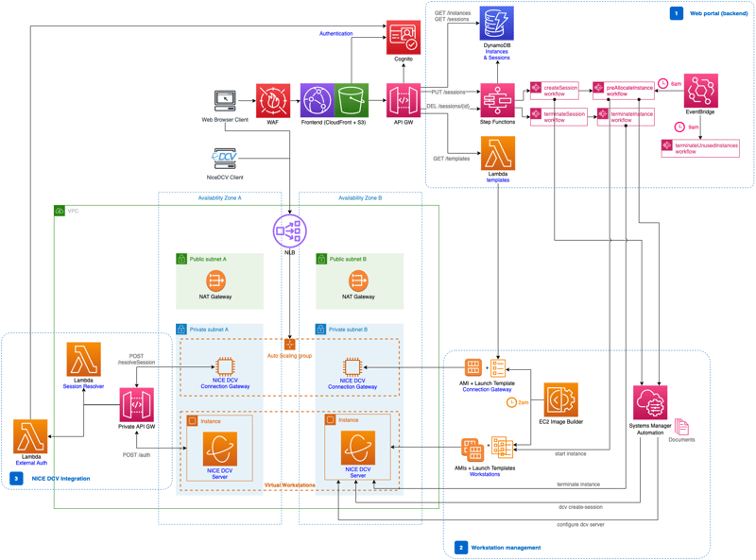Click the NiceDCV Client icon

click(225, 159)
